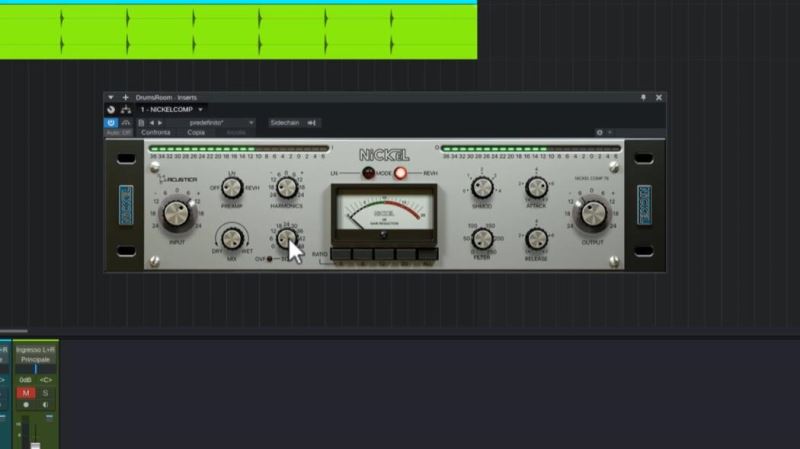Click the INPUT knob
This screenshot has height=449, width=800.
pyautogui.click(x=177, y=213)
